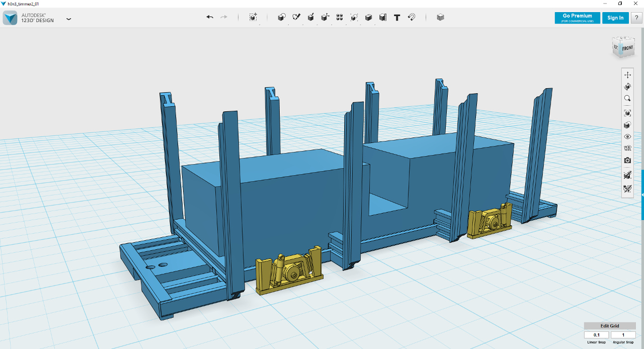This screenshot has width=644, height=349.
Task: Toggle the grid visibility icon
Action: 627,148
